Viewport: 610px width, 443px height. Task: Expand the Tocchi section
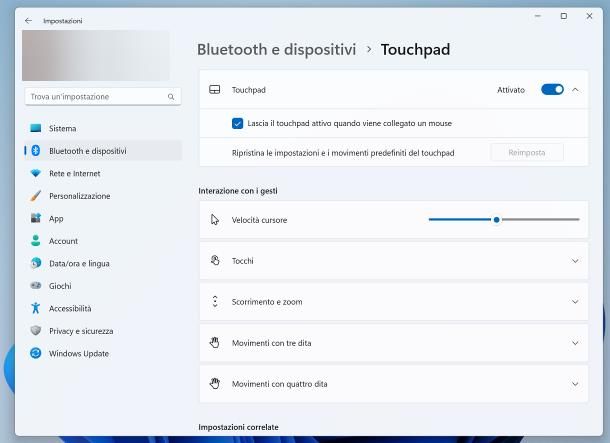pyautogui.click(x=575, y=261)
